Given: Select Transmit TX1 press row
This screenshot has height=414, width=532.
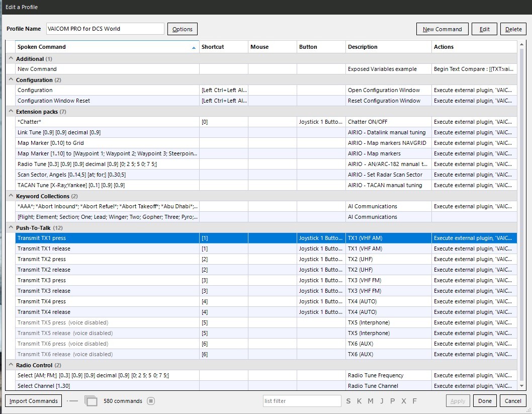Looking at the screenshot, I should click(x=266, y=238).
